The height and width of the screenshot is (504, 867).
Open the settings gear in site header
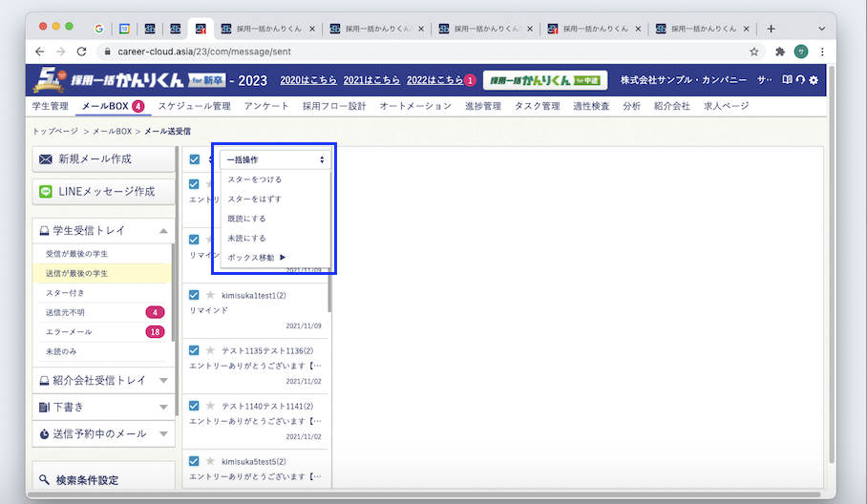pyautogui.click(x=814, y=80)
